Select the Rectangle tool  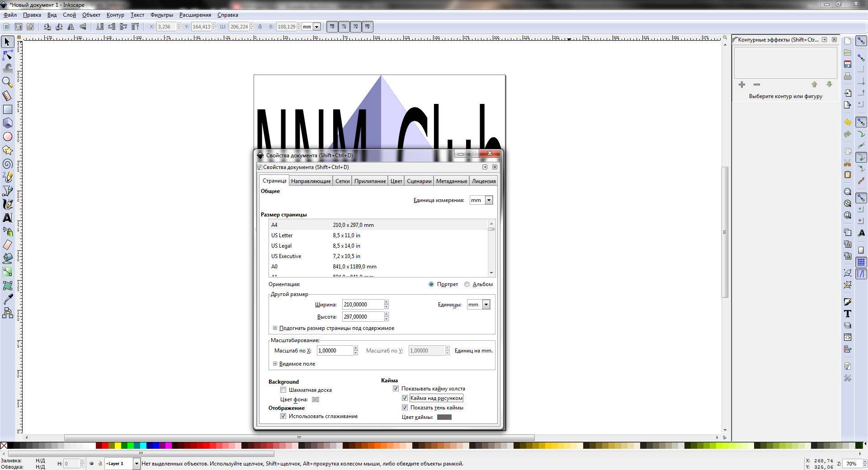coord(7,109)
